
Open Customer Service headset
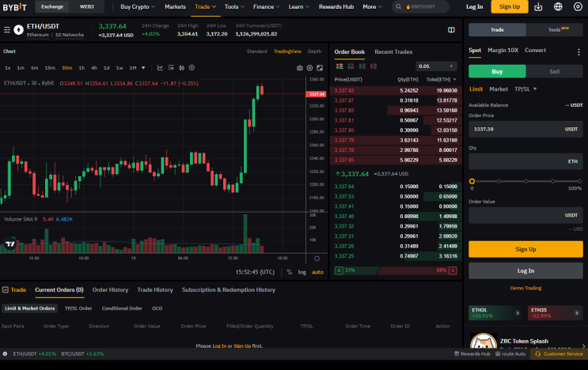[x=560, y=354]
